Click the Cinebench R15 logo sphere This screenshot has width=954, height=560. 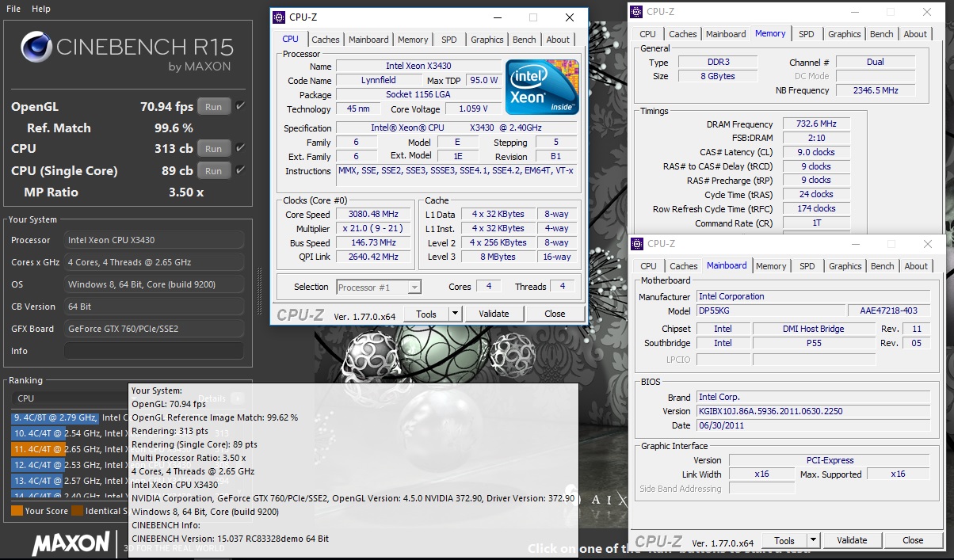point(36,49)
